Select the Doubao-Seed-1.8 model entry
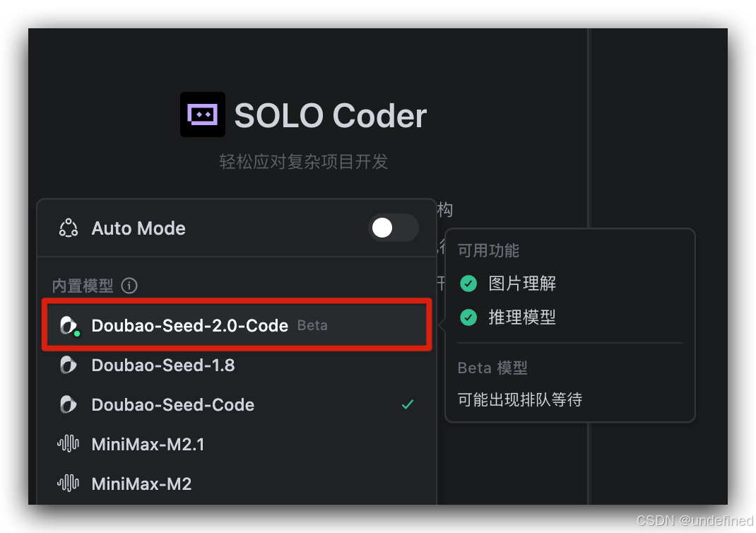The width and height of the screenshot is (756, 533). 163,365
